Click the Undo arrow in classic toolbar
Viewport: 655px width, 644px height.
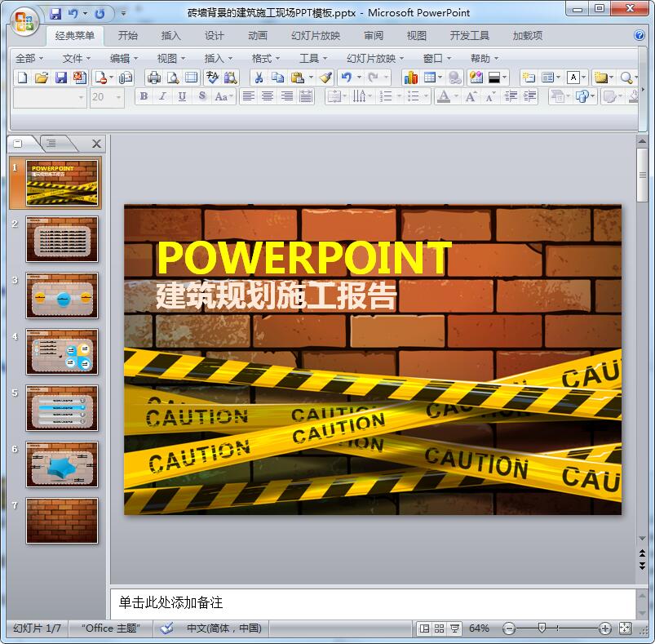point(347,78)
